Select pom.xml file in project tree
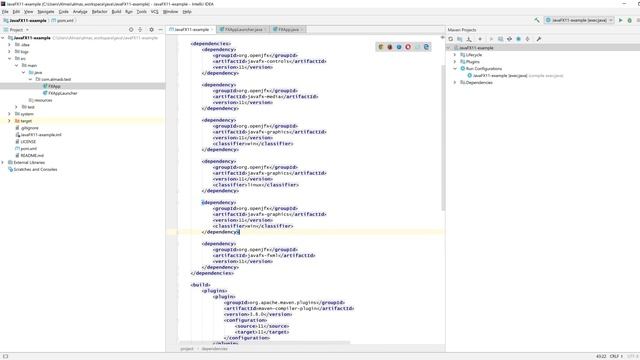Screen dimensions: 640x360 click(25, 149)
